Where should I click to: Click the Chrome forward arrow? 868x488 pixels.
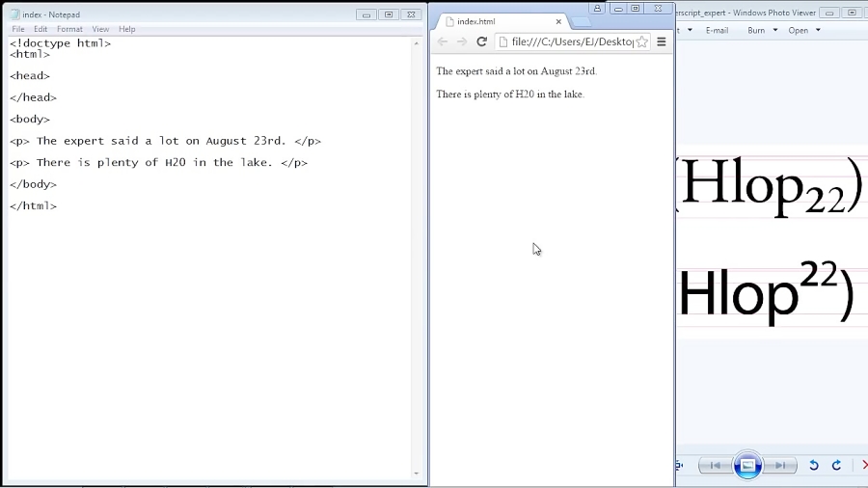pyautogui.click(x=462, y=41)
